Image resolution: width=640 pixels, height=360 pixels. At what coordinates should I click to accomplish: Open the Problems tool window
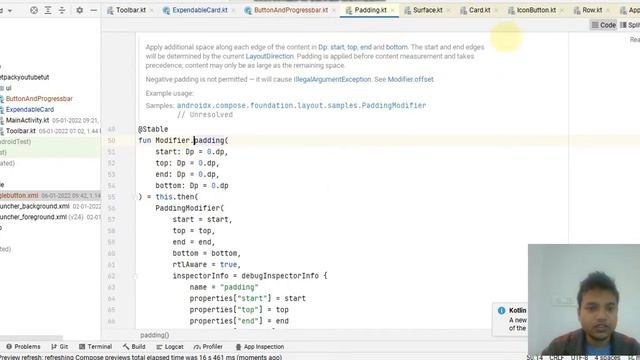point(23,347)
